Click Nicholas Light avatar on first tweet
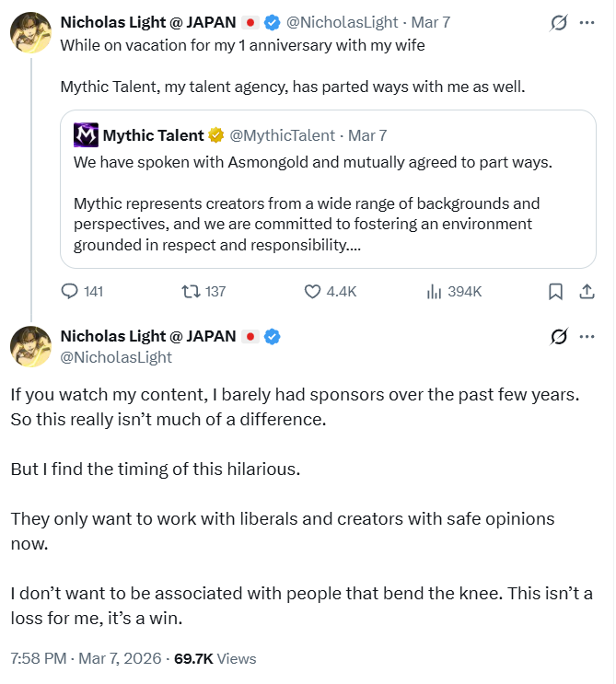 (x=30, y=34)
